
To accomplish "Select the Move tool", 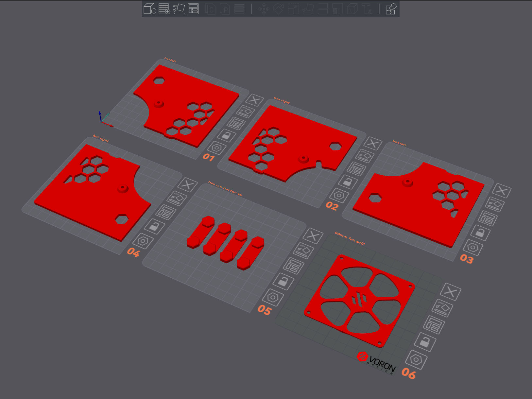I will pyautogui.click(x=264, y=9).
